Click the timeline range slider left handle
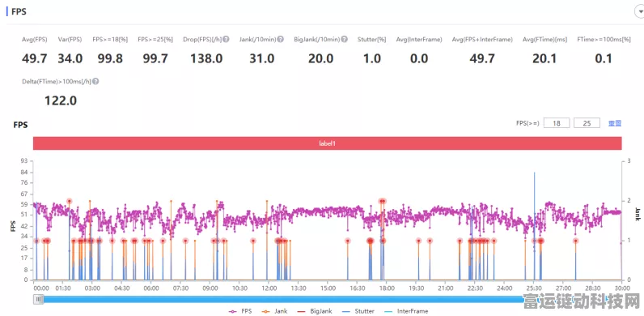 38,299
